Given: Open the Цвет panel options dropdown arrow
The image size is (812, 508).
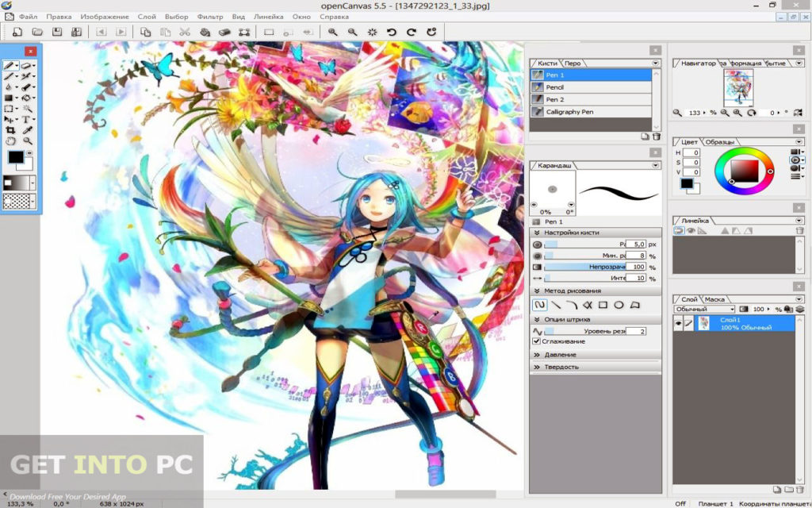Looking at the screenshot, I should [x=799, y=142].
